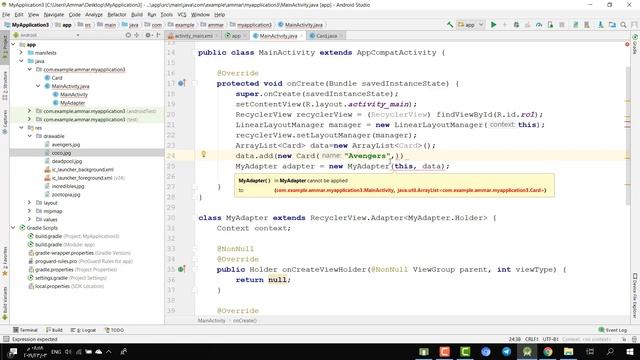Image resolution: width=640 pixels, height=360 pixels.
Task: Toggle the Captures side tool window
Action: point(4,122)
